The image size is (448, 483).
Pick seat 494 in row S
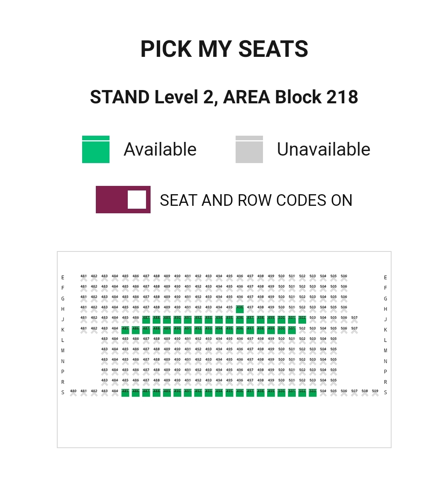[x=219, y=393]
